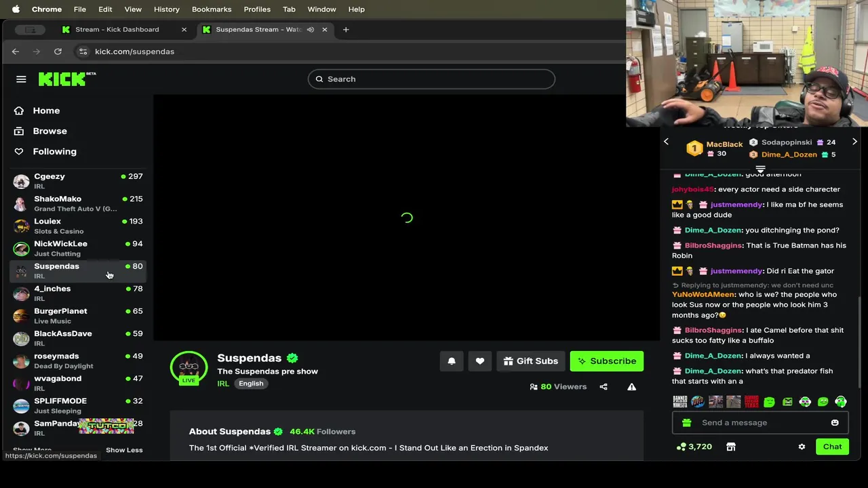Image resolution: width=868 pixels, height=488 pixels.
Task: Go to next leaderboard with right arrow
Action: [854, 142]
